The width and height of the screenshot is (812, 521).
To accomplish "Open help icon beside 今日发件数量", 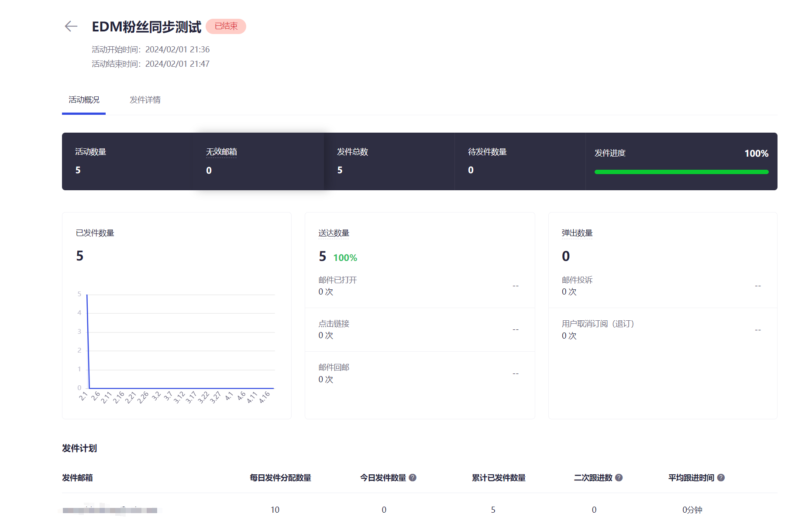I will pos(413,478).
